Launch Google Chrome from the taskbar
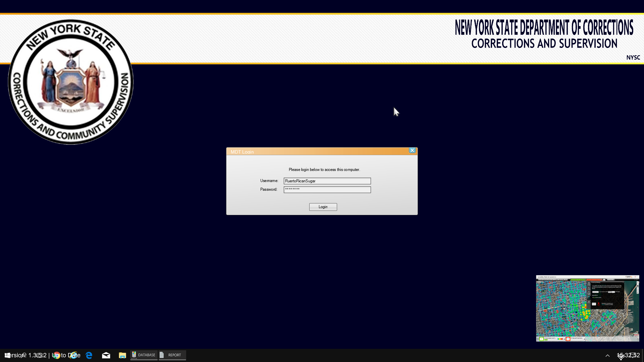Viewport: 644px width, 362px height. coord(56,355)
